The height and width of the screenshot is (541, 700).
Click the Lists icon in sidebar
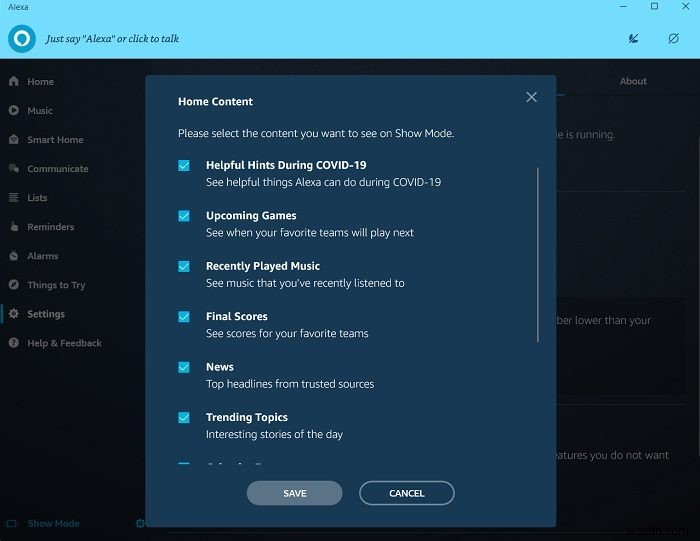coord(14,197)
